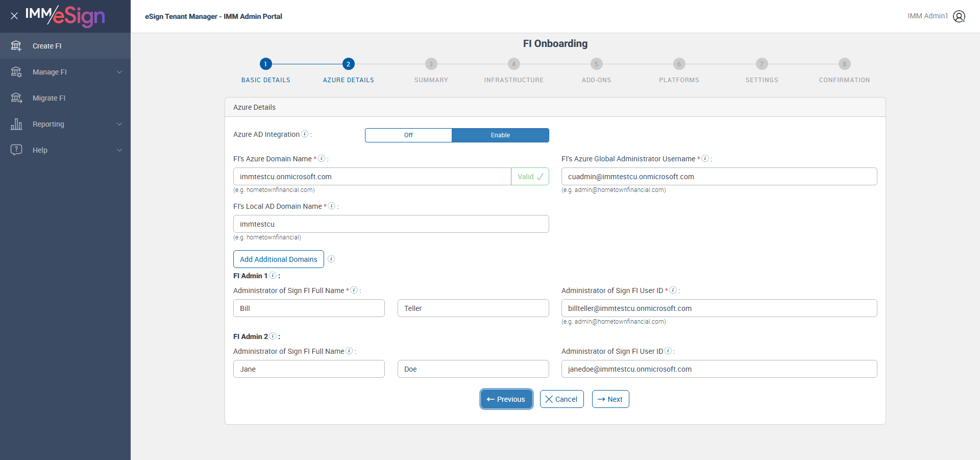Proceed with the Next button
980x460 pixels.
click(610, 399)
